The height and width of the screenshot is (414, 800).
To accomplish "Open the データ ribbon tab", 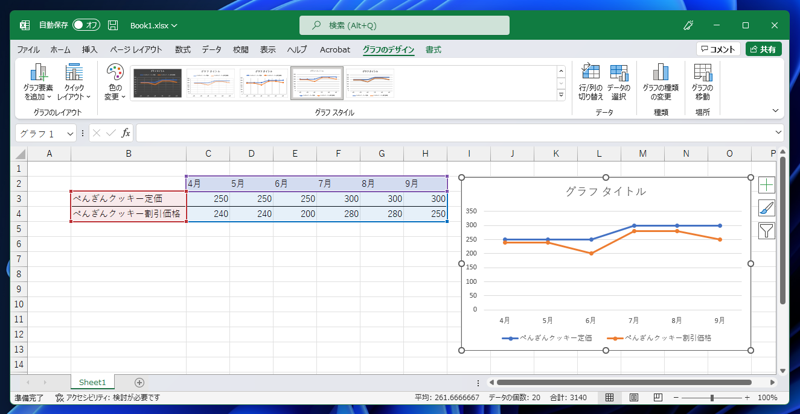I will click(x=212, y=50).
